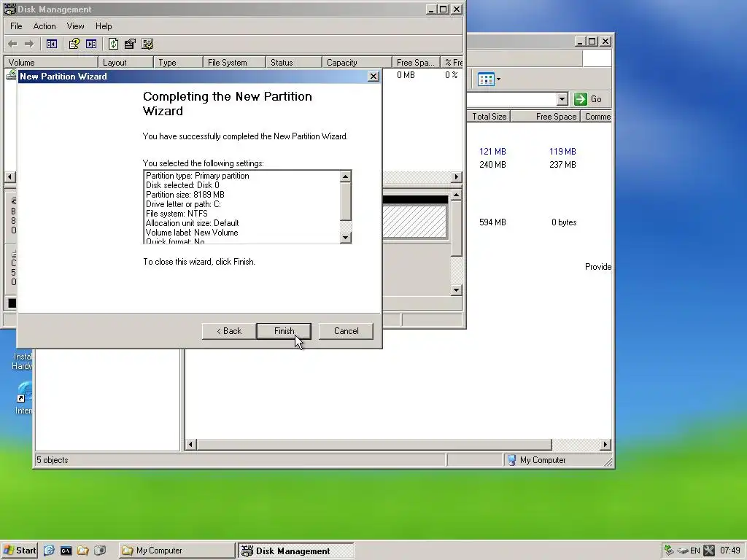Sort by the Layout column header
The width and height of the screenshot is (747, 560).
125,63
